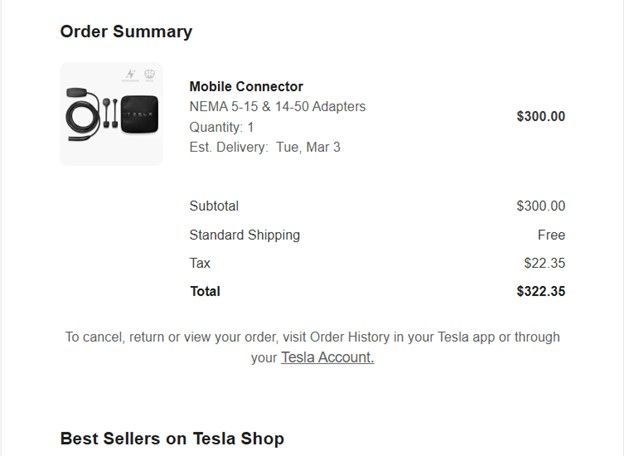This screenshot has height=456, width=624.
Task: Select the NEMA 5-15 & 14-50 Adapters text
Action: coord(277,106)
